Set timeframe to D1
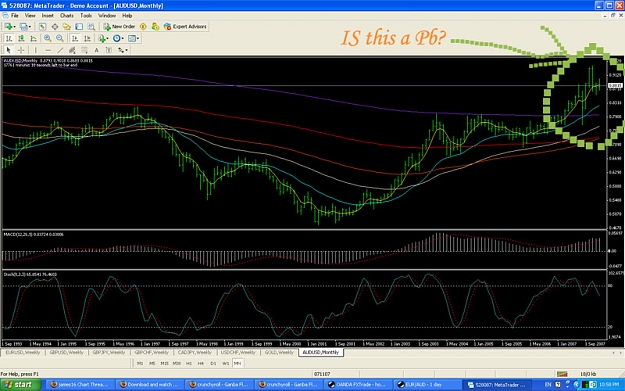Viewport: 625px width, 391px height. tap(213, 363)
